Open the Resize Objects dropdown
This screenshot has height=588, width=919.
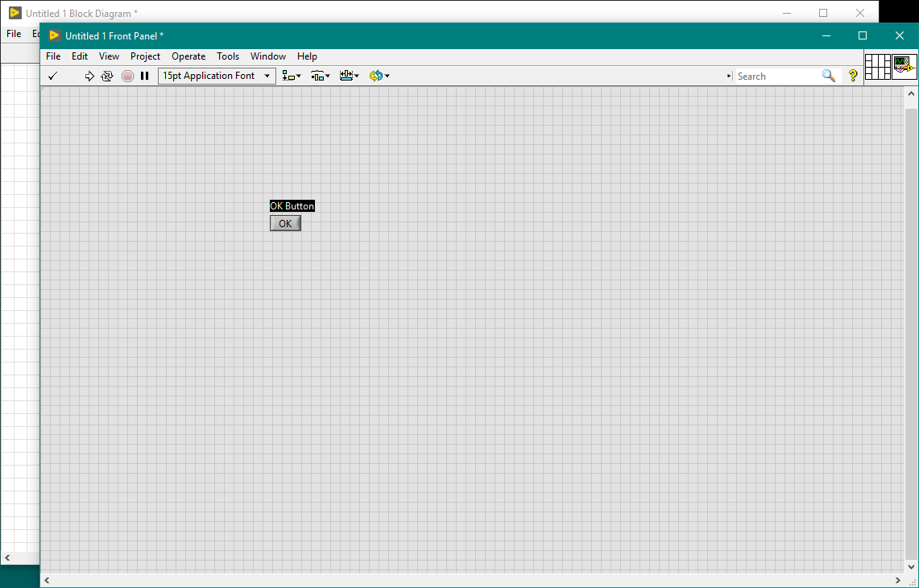click(349, 76)
